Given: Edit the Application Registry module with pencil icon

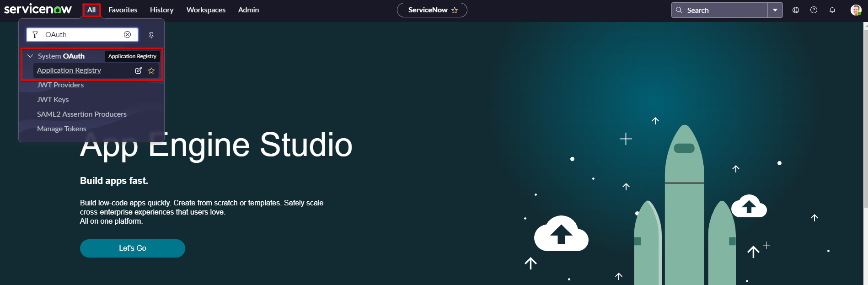Looking at the screenshot, I should [139, 70].
